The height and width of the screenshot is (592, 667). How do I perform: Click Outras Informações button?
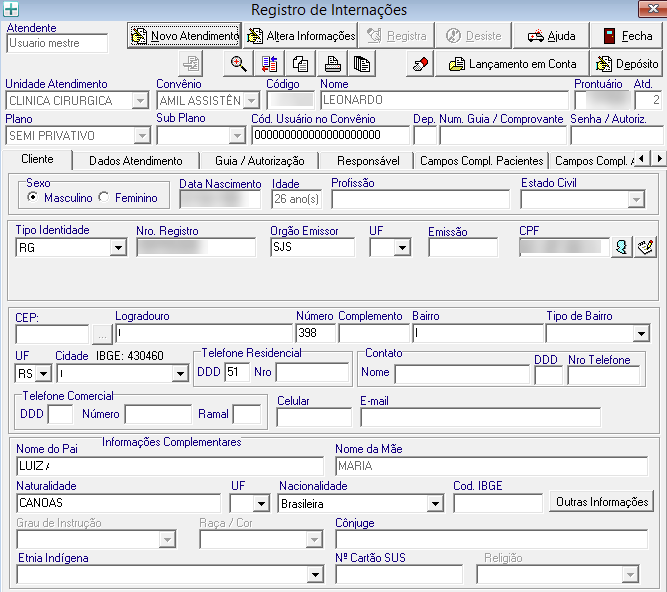click(601, 502)
